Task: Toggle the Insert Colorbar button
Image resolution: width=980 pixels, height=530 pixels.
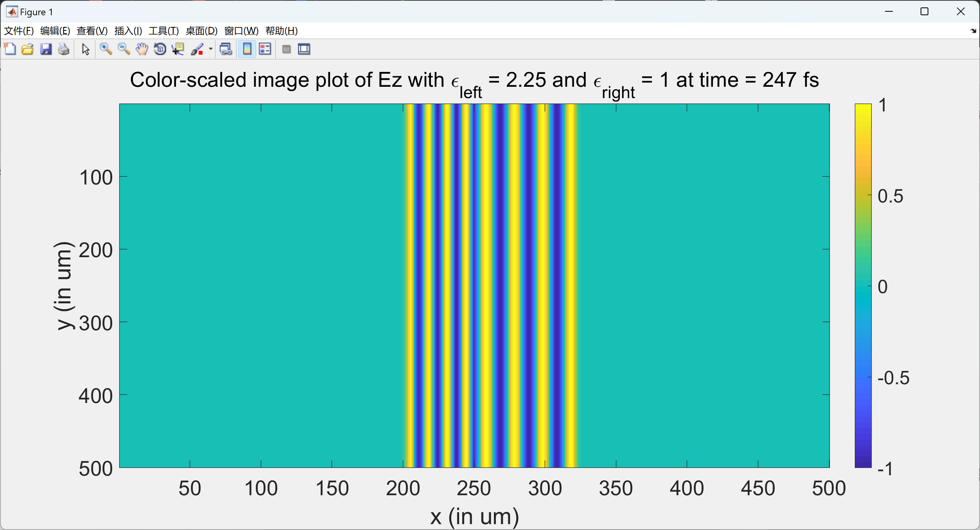Action: pyautogui.click(x=247, y=49)
